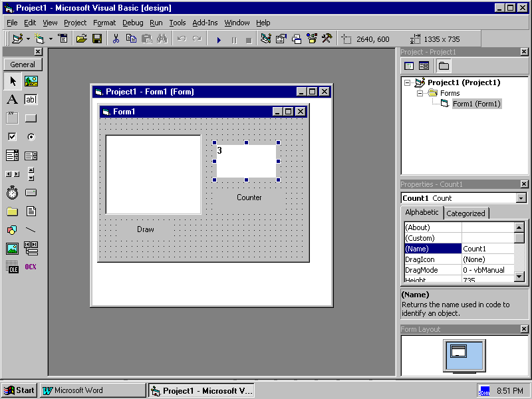
Task: Select the ComboBox tool in the toolbox
Action: tap(13, 156)
